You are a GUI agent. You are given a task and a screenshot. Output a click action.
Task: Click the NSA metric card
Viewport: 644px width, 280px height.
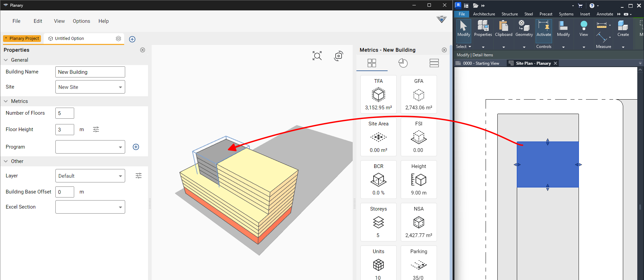[419, 222]
